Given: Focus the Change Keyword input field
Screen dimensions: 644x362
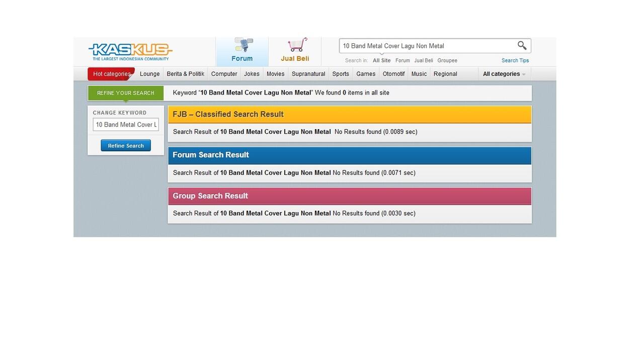Looking at the screenshot, I should click(126, 125).
